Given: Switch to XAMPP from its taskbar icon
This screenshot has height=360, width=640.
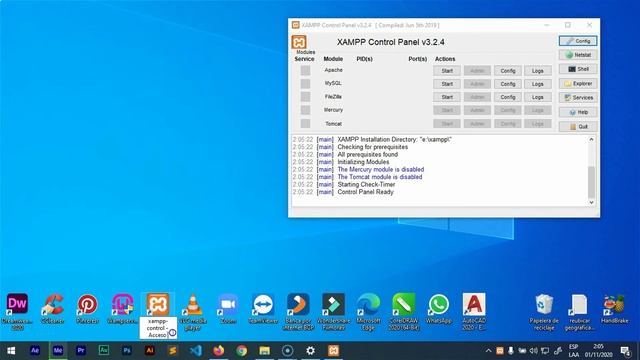Looking at the screenshot, I should tap(333, 351).
